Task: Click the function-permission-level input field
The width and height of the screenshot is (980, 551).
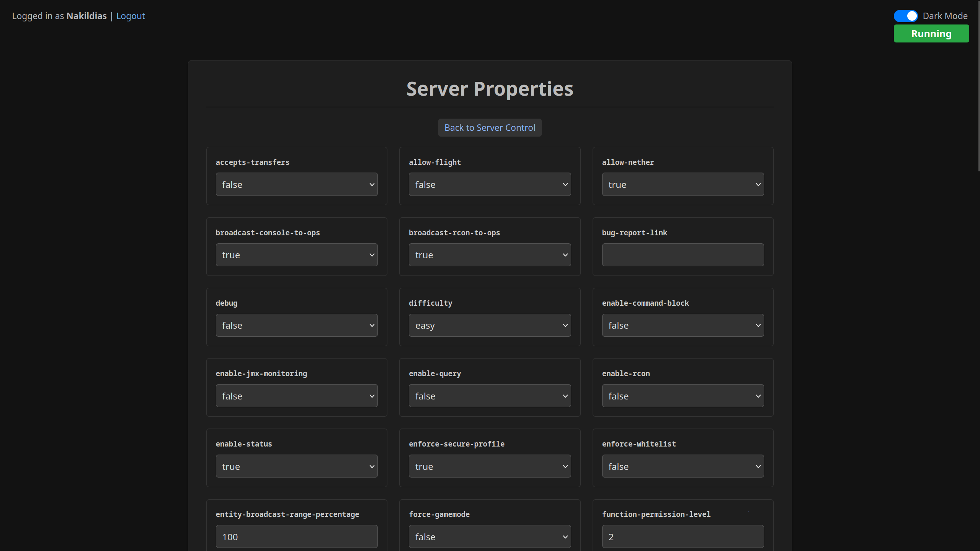Action: (x=683, y=536)
